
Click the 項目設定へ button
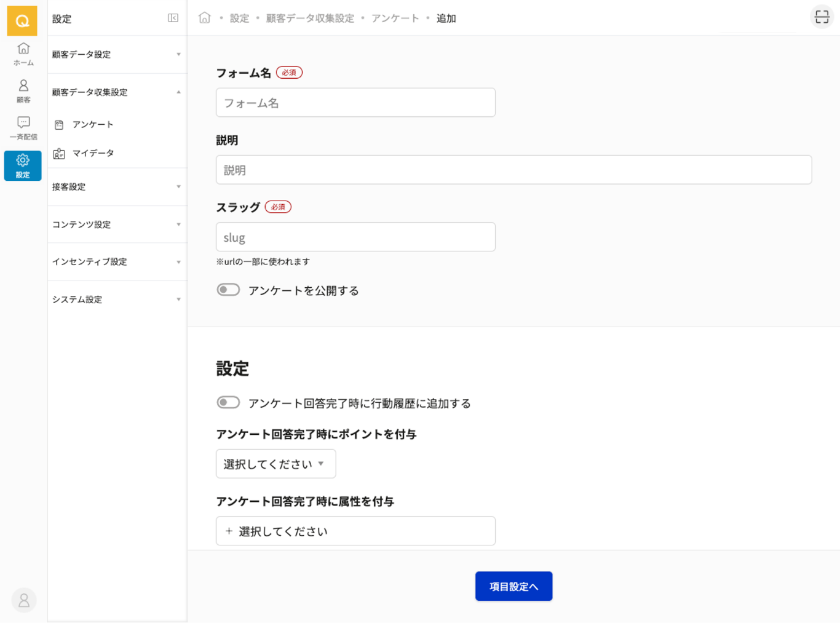[513, 586]
